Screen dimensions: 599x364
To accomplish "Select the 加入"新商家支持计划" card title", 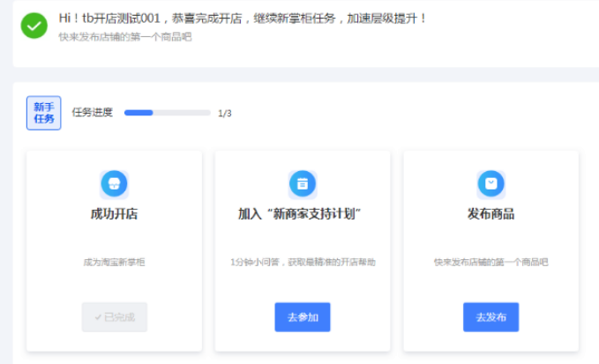I will (303, 214).
